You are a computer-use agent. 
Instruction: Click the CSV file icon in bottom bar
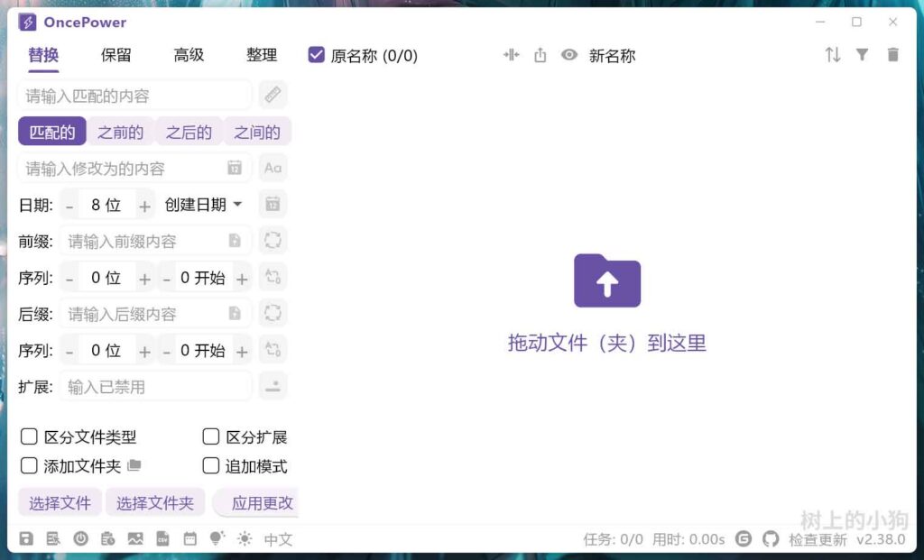pyautogui.click(x=162, y=539)
